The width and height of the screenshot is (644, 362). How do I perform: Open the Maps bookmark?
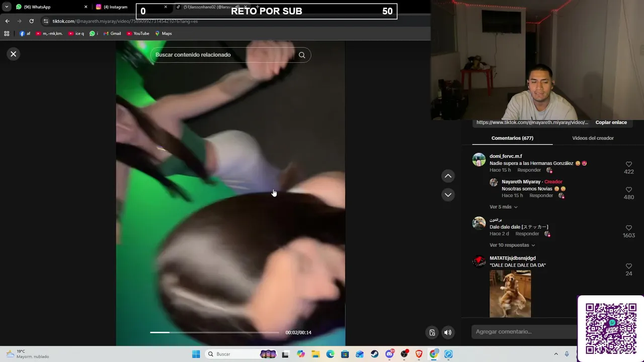(x=164, y=34)
